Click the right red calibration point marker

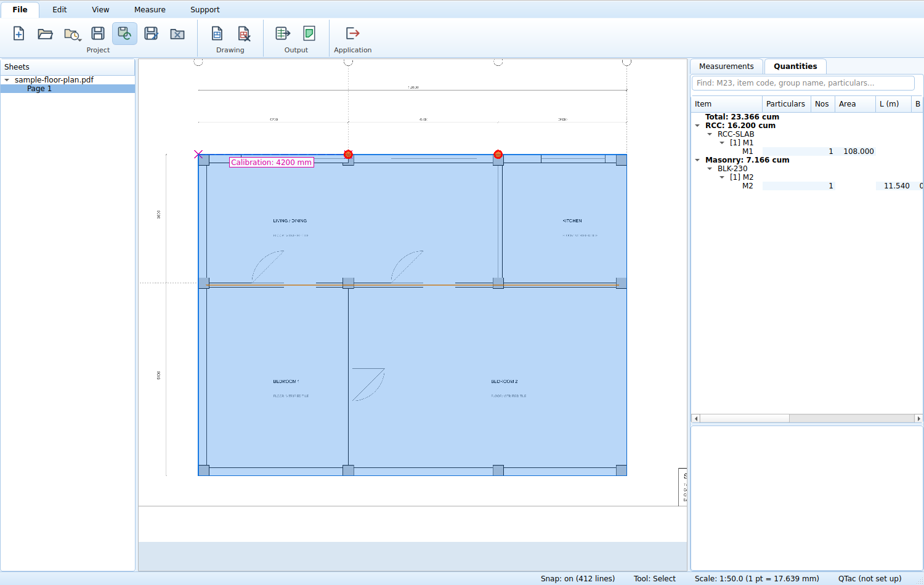498,154
